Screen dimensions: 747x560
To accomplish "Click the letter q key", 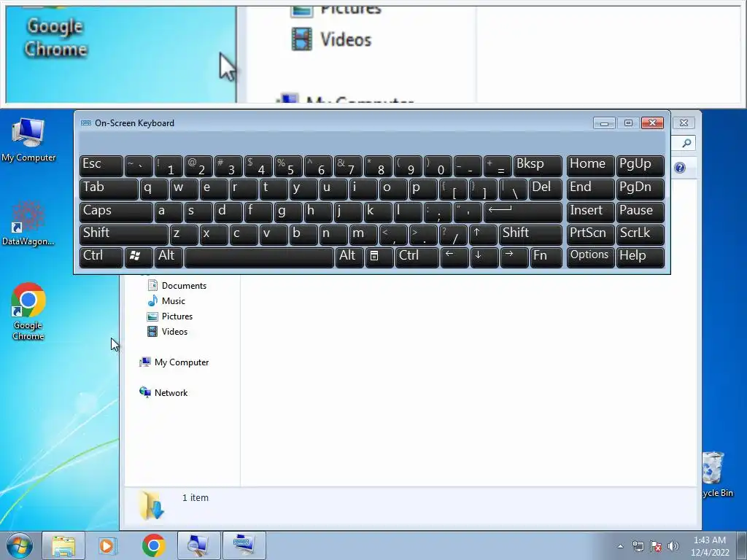I will coord(154,189).
